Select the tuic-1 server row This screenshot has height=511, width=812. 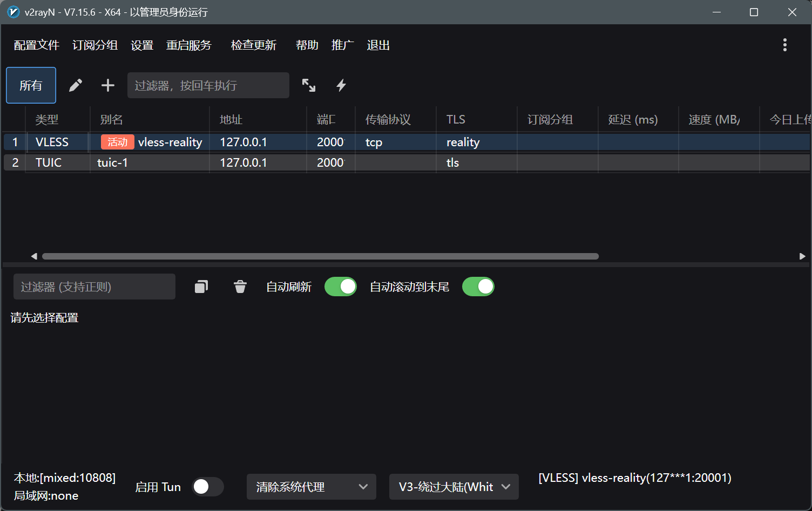point(112,162)
